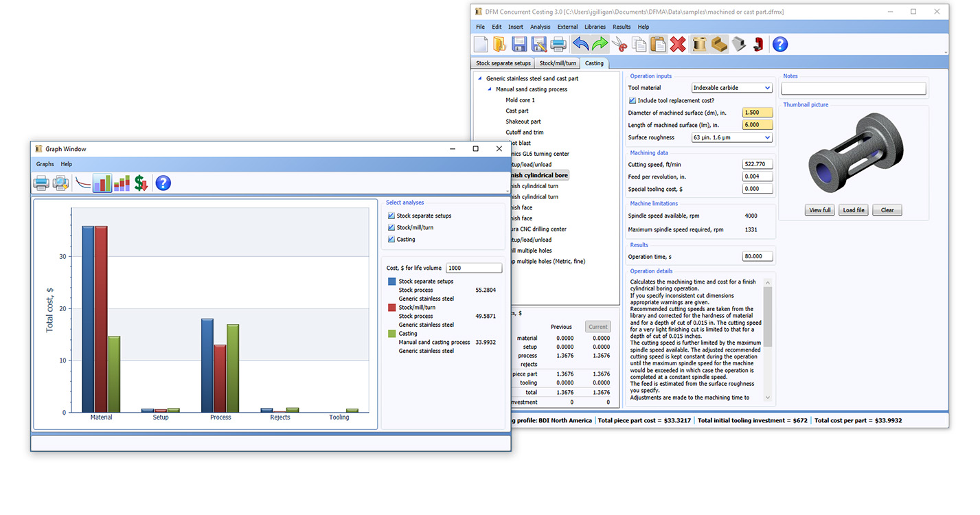The height and width of the screenshot is (515, 980).
Task: Click the red Delete icon on the toolbar
Action: [679, 43]
